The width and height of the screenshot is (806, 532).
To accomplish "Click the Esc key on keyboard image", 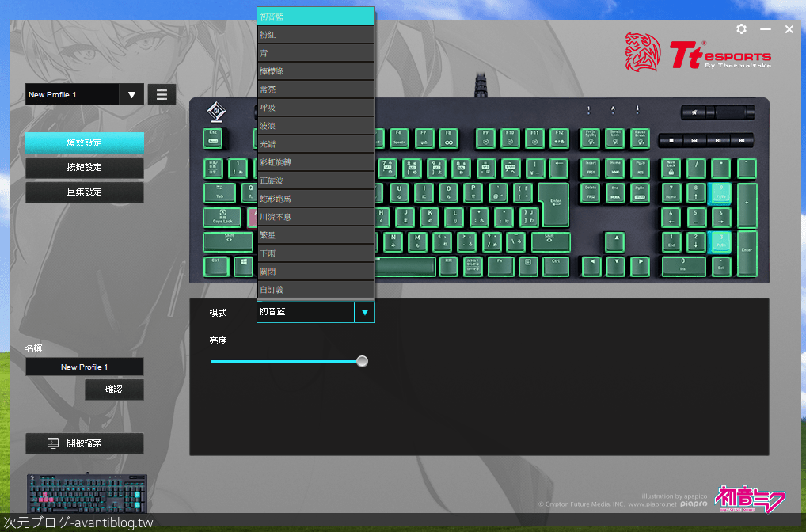I will pos(213,139).
